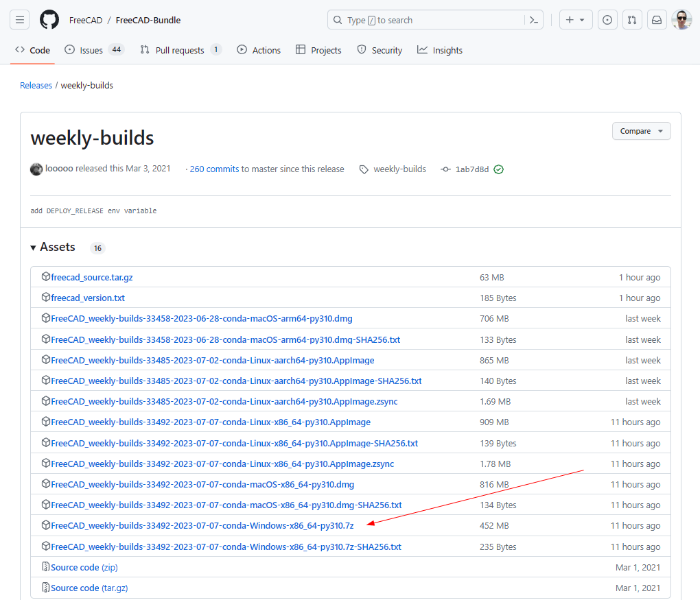Open the Security tab

(380, 51)
